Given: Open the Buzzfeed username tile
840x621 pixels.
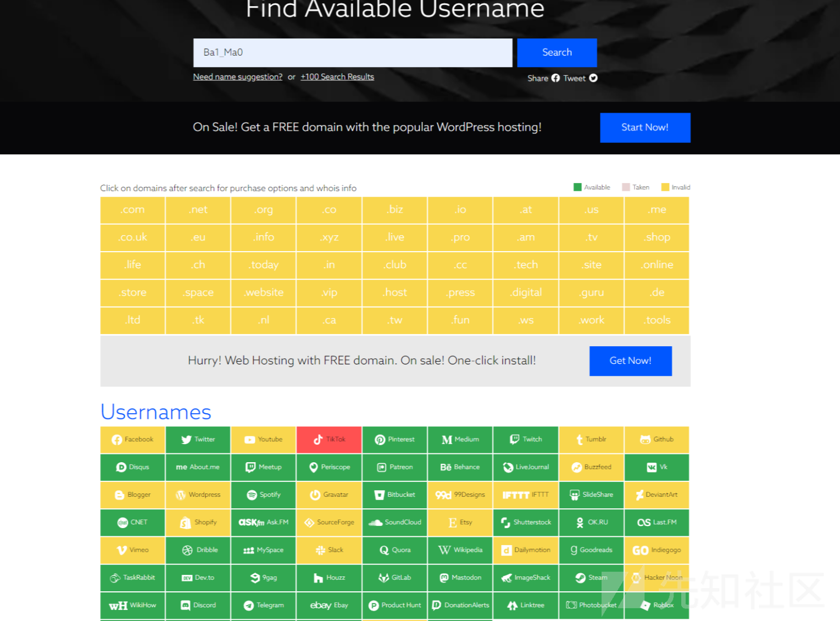Looking at the screenshot, I should coord(592,467).
